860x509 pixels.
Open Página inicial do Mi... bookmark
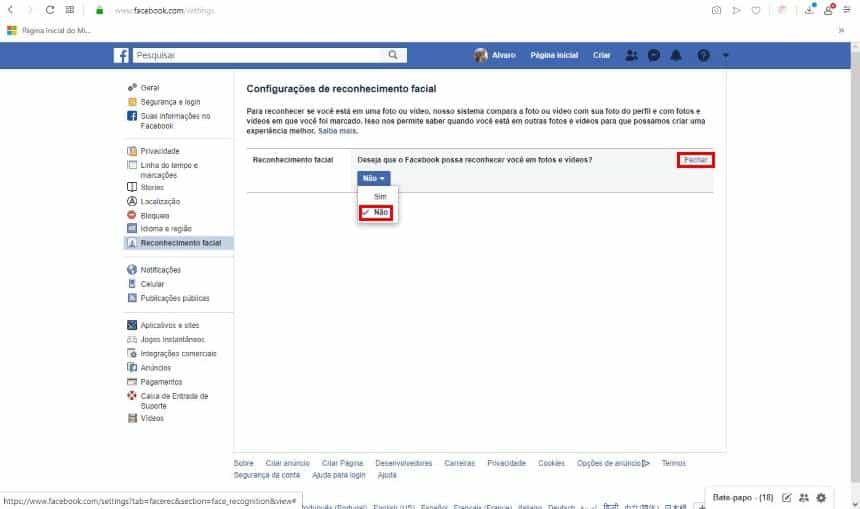point(49,31)
